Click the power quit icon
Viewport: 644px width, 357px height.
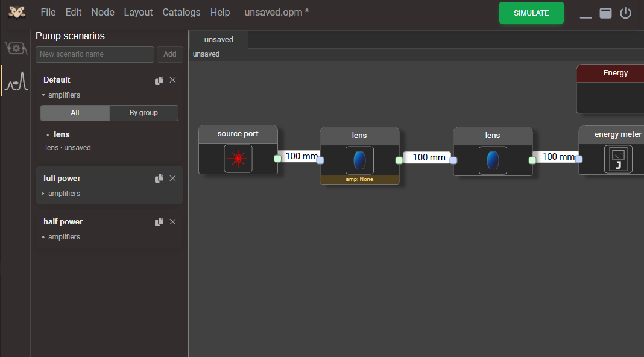(x=625, y=13)
